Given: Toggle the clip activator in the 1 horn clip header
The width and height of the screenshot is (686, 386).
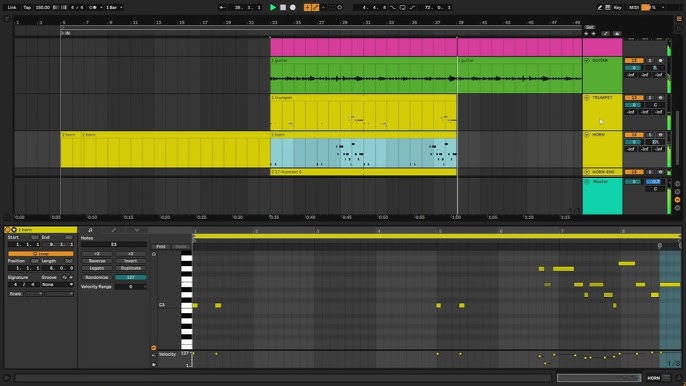Looking at the screenshot, I should 7,230.
